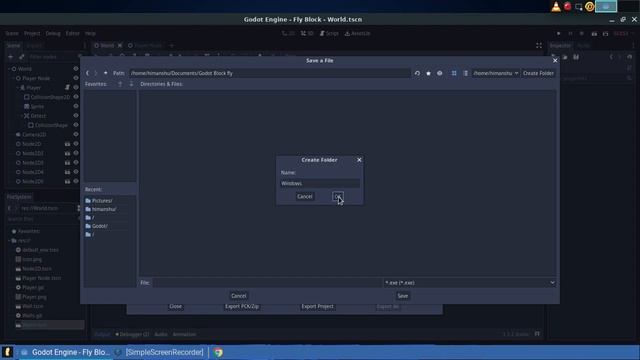Click the File name input field
The width and height of the screenshot is (640, 360).
click(267, 282)
